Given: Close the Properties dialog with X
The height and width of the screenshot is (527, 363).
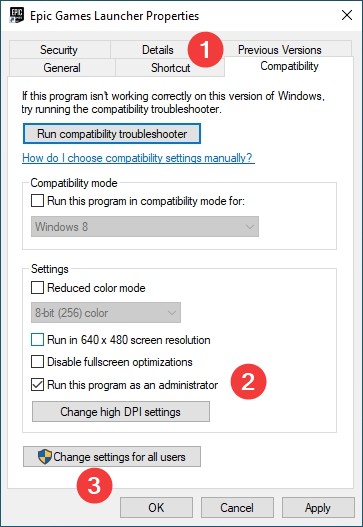Looking at the screenshot, I should pos(347,15).
